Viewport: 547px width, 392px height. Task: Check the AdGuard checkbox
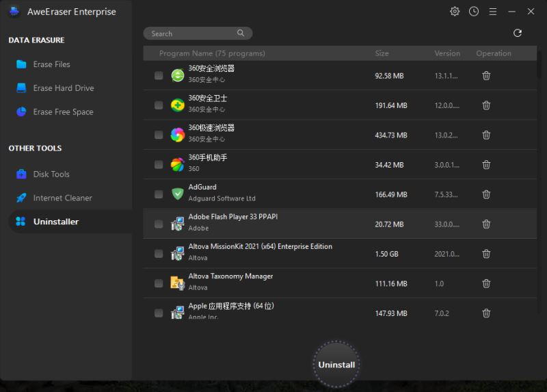159,194
